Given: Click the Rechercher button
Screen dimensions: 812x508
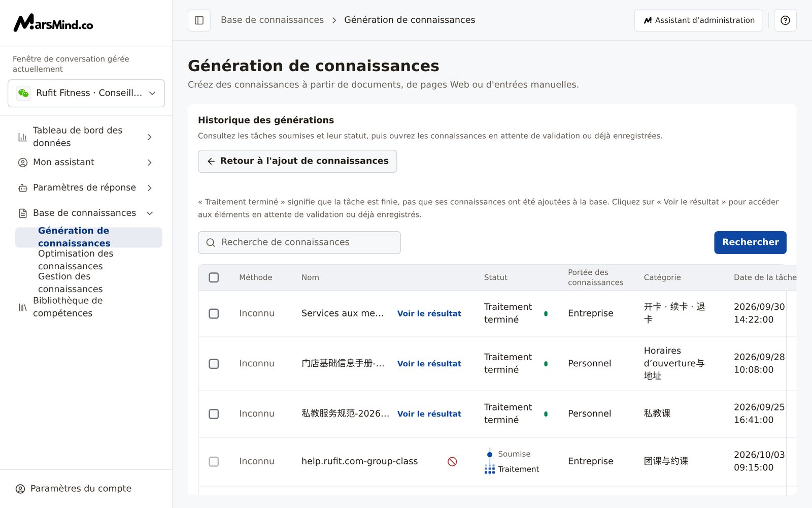Looking at the screenshot, I should pyautogui.click(x=750, y=242).
